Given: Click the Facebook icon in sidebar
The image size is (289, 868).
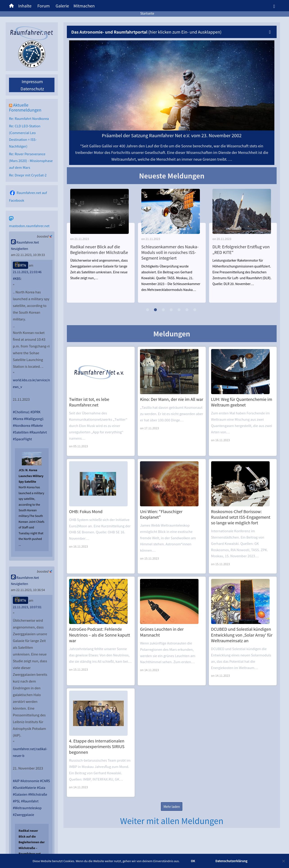Looking at the screenshot, I should [x=12, y=193].
